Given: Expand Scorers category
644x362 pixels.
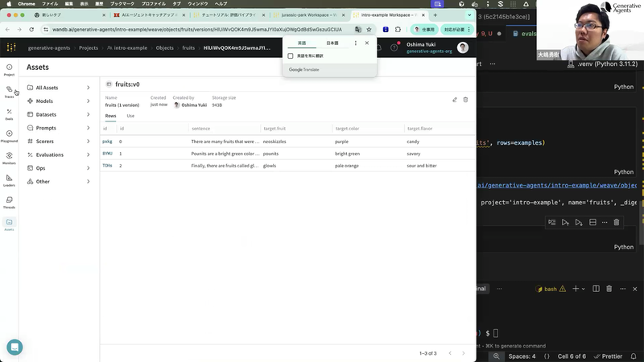Looking at the screenshot, I should pyautogui.click(x=89, y=142).
